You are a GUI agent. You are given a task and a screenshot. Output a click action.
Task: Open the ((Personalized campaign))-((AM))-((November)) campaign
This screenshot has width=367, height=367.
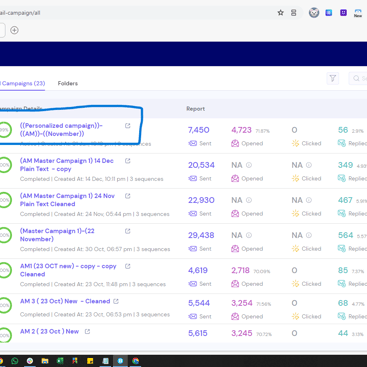click(x=61, y=130)
